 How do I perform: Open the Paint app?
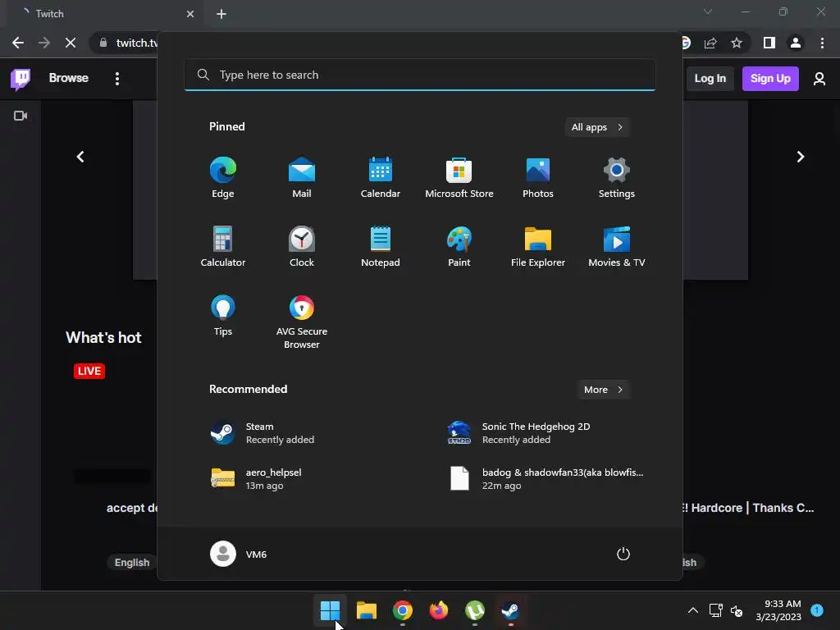click(459, 246)
